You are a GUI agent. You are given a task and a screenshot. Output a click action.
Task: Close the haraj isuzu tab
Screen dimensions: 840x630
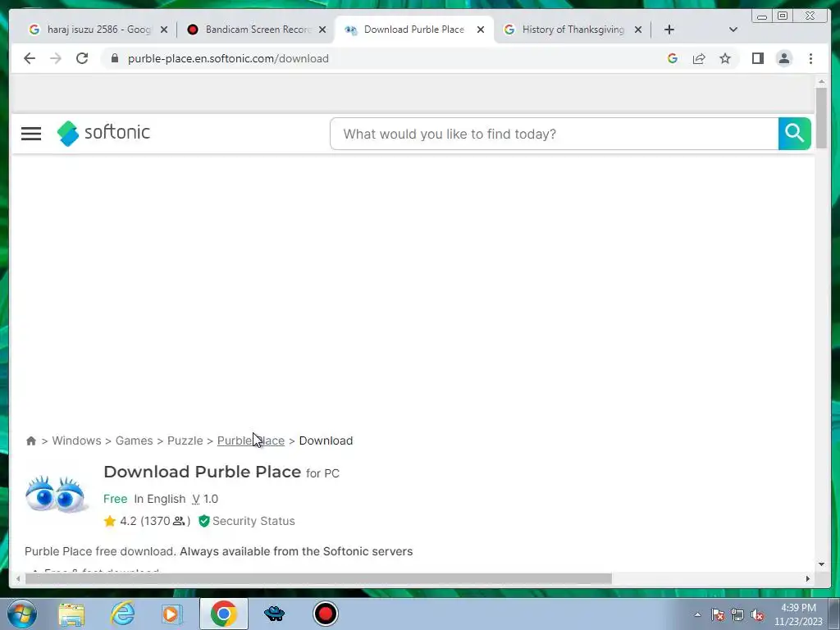click(164, 30)
